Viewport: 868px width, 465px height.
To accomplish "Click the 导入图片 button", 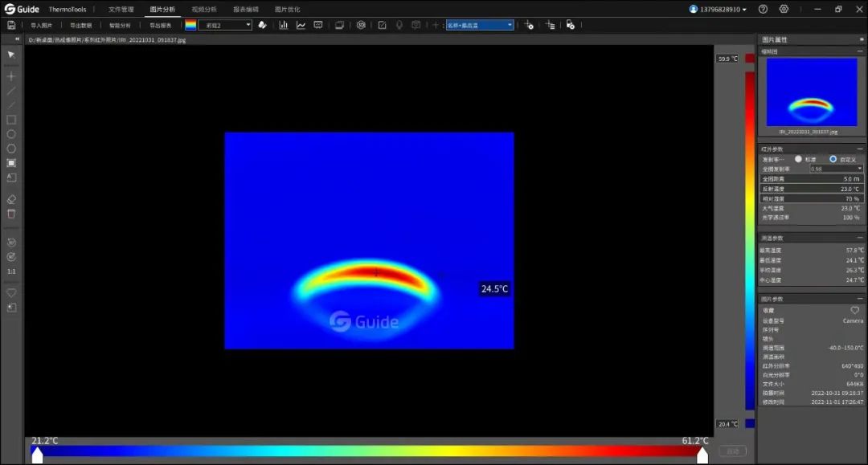I will 41,25.
